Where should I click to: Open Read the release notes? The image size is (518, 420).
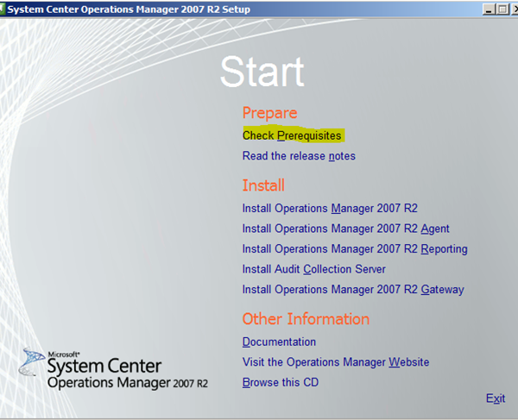pos(299,156)
